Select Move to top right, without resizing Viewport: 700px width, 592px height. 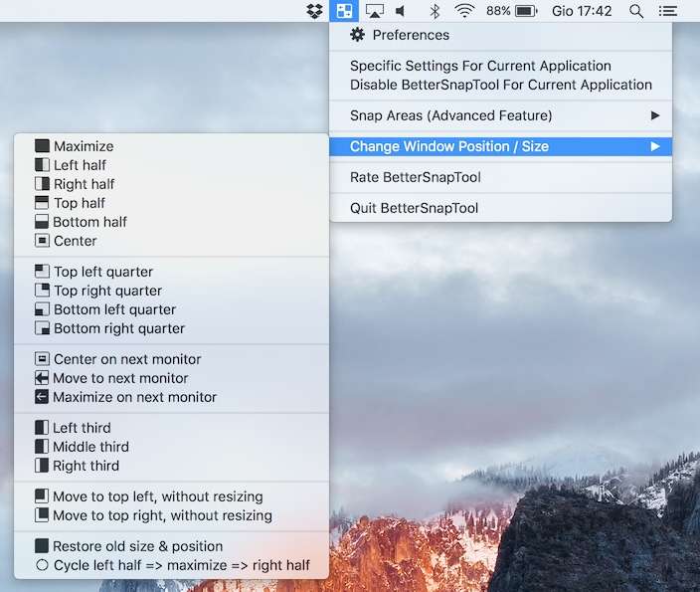click(162, 515)
